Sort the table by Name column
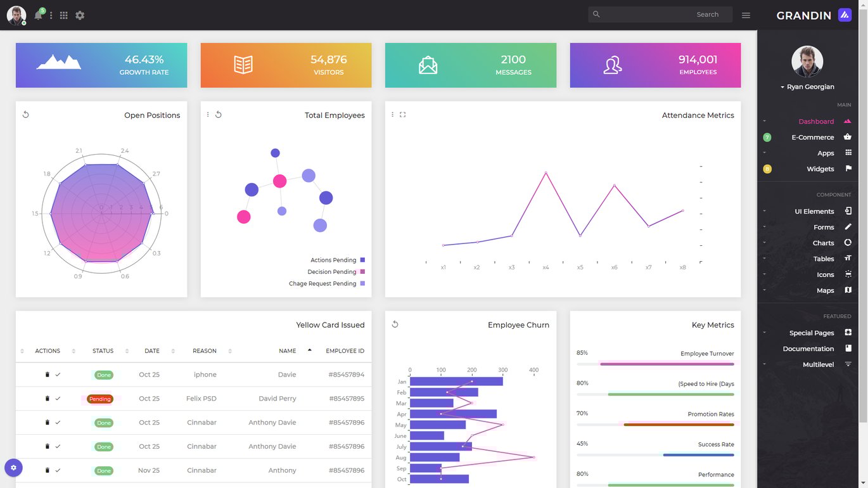 [x=287, y=350]
